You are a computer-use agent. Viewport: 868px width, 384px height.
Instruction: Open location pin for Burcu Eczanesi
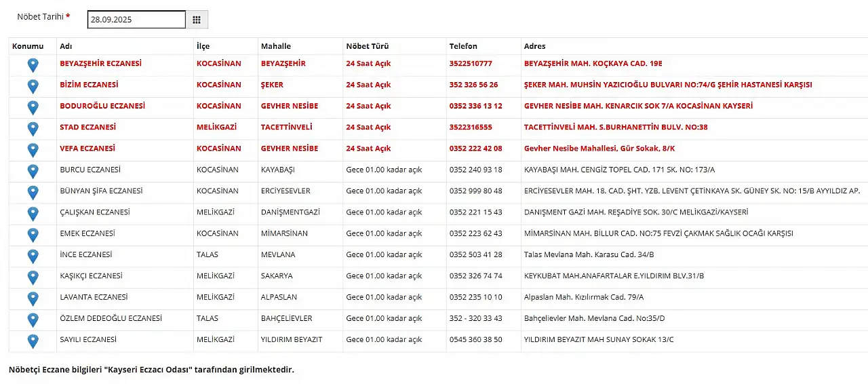(x=33, y=171)
